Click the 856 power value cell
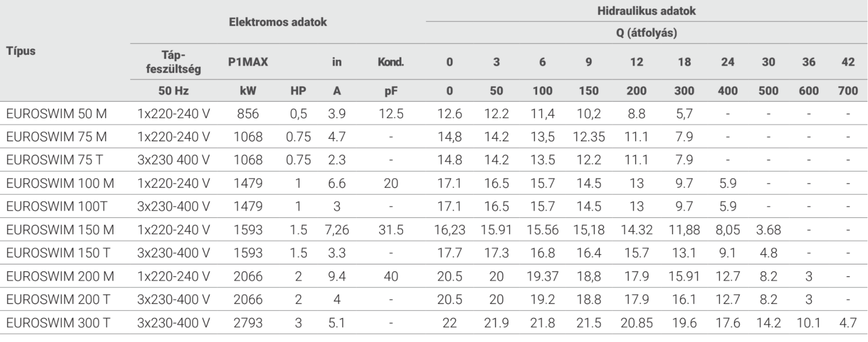Viewport: 868px width, 342px height. (248, 114)
